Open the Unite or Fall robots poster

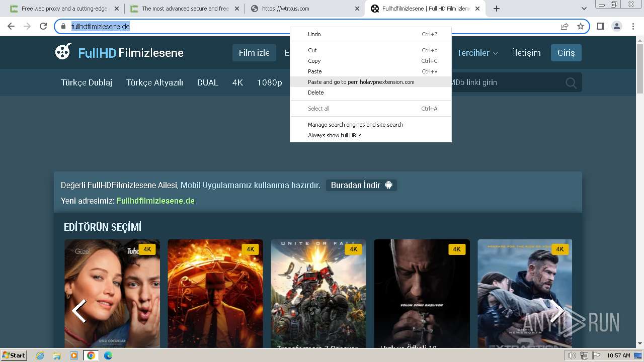click(318, 294)
